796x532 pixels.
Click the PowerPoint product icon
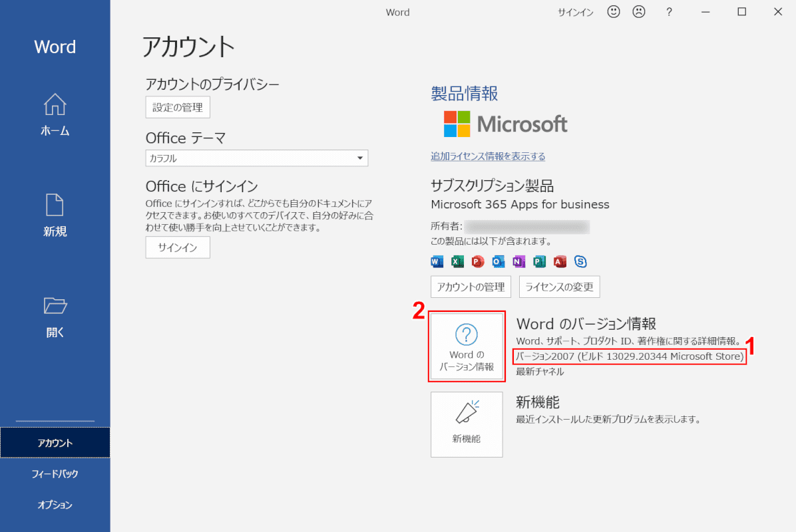tap(478, 261)
